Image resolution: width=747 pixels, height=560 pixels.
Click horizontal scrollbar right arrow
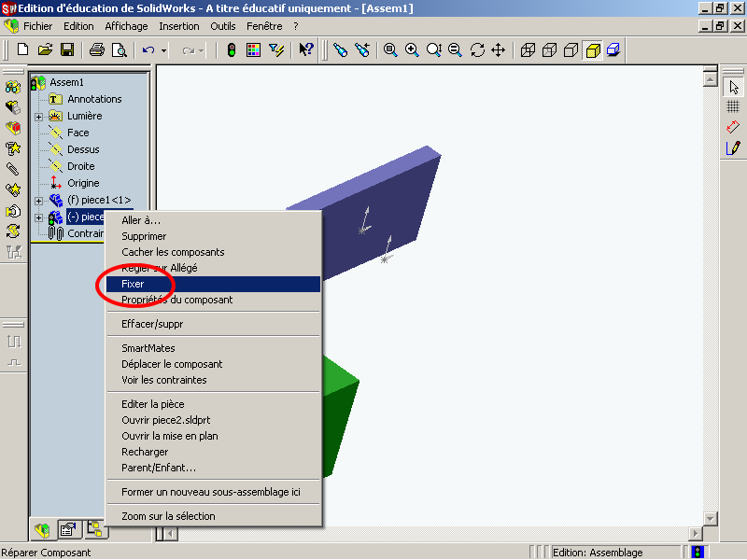(x=695, y=533)
